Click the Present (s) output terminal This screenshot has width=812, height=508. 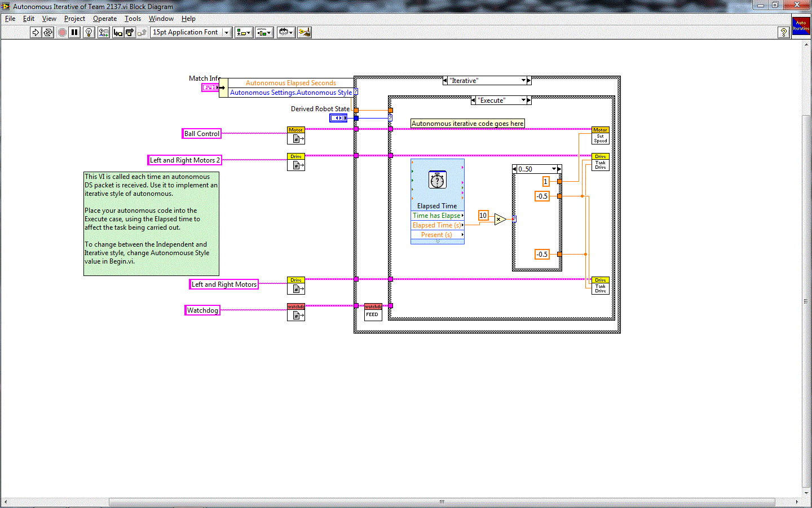point(438,235)
